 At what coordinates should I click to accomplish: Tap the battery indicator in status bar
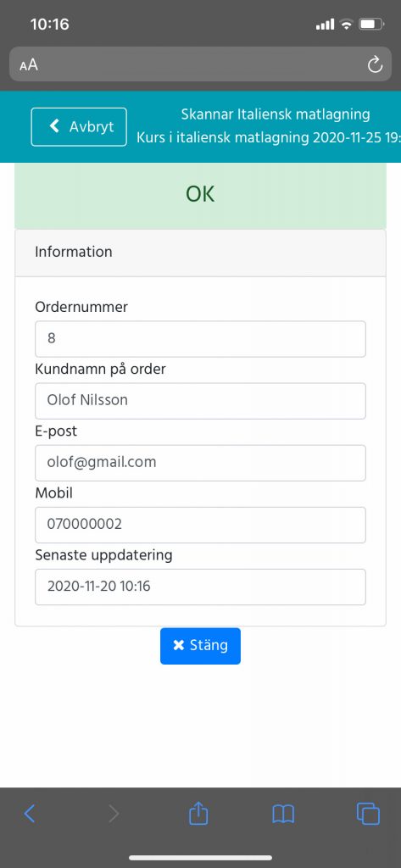[x=371, y=24]
